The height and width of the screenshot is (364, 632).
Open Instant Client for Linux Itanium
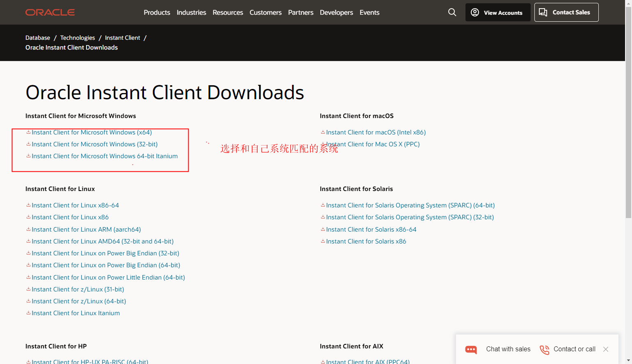coord(75,313)
